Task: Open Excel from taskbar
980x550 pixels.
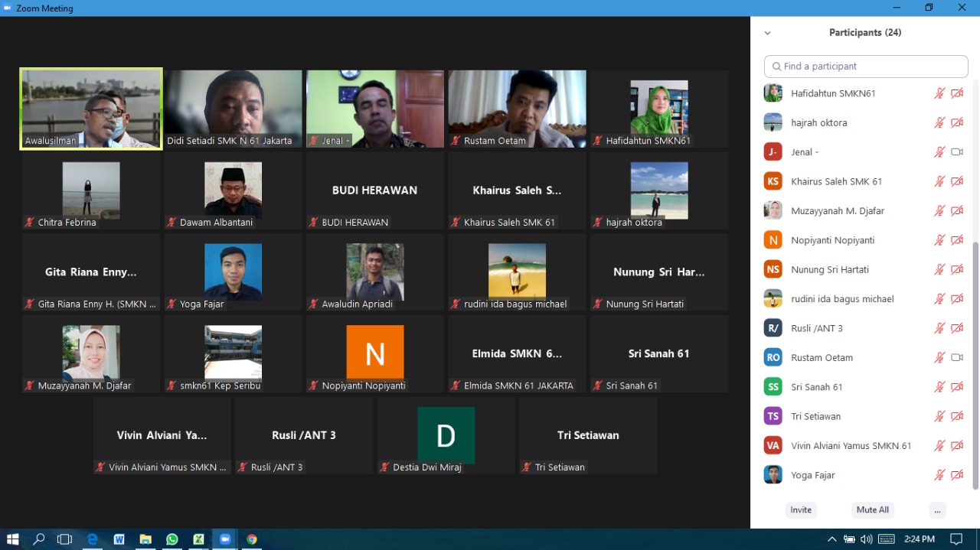Action: click(198, 539)
